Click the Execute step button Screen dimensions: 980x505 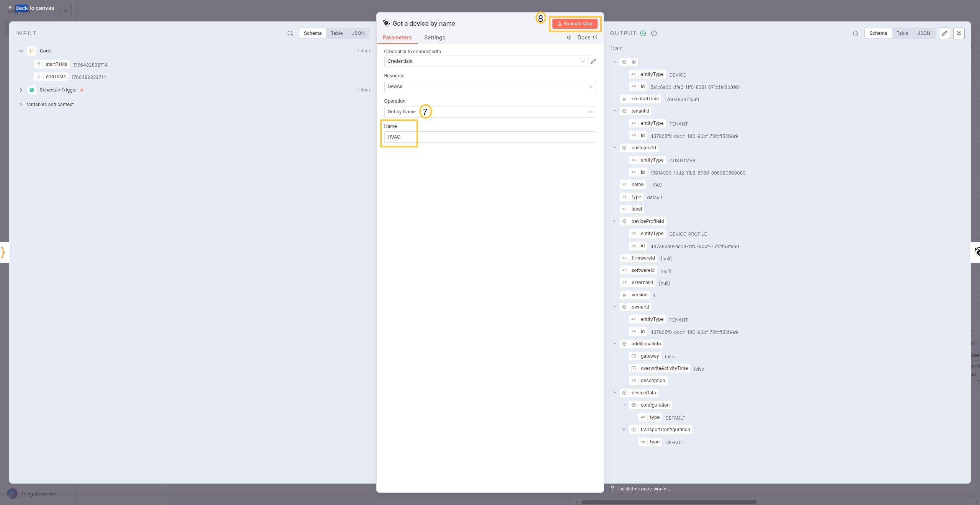[575, 24]
